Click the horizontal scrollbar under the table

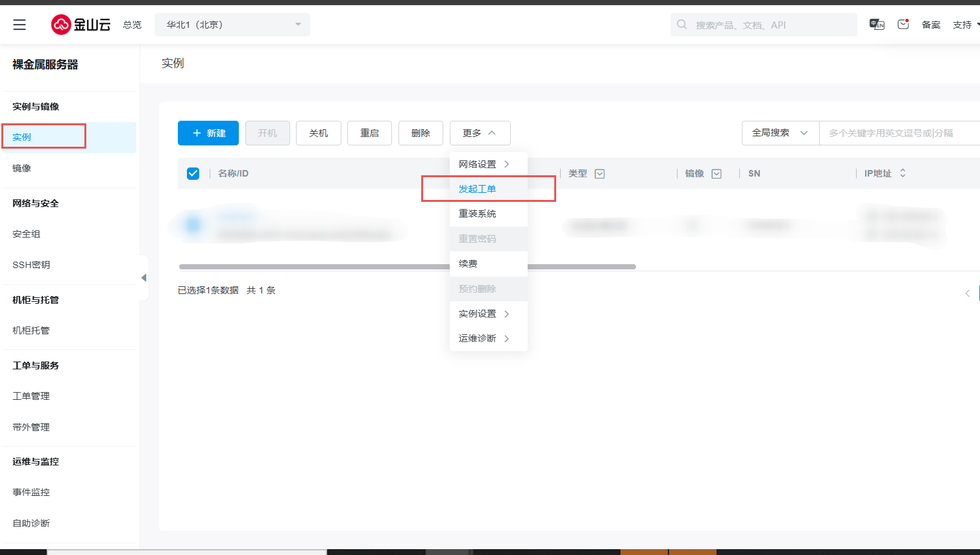[408, 267]
